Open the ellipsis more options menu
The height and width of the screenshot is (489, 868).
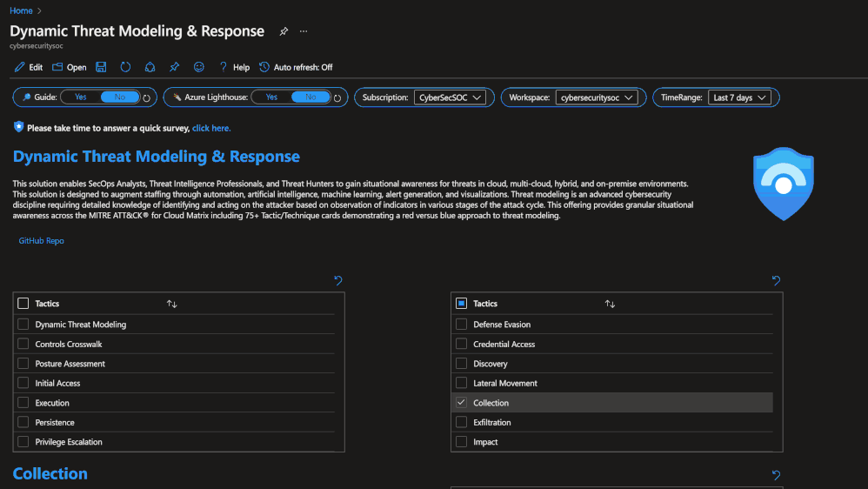[304, 31]
